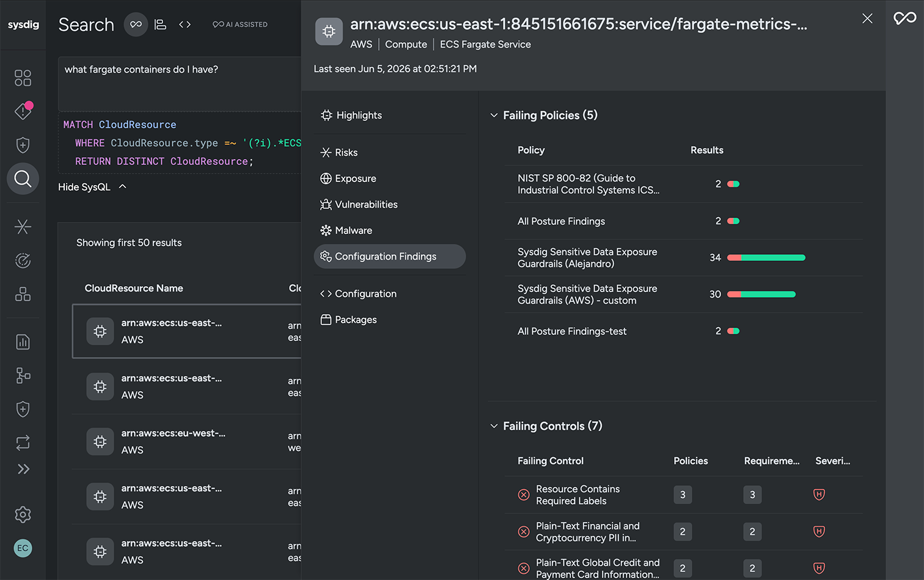Screen dimensions: 924x580
Task: Open Sysdig Sensitive Data Exposure Guardrails (Alejandro)
Action: click(684, 257)
